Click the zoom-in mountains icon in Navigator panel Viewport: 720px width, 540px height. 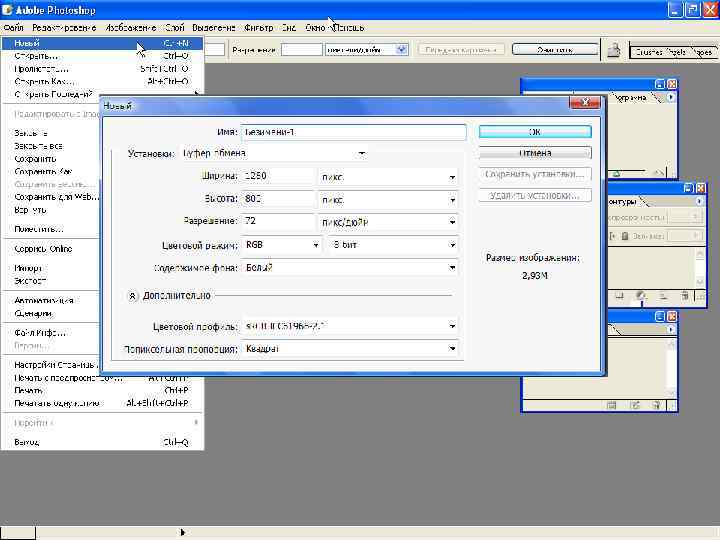click(658, 173)
